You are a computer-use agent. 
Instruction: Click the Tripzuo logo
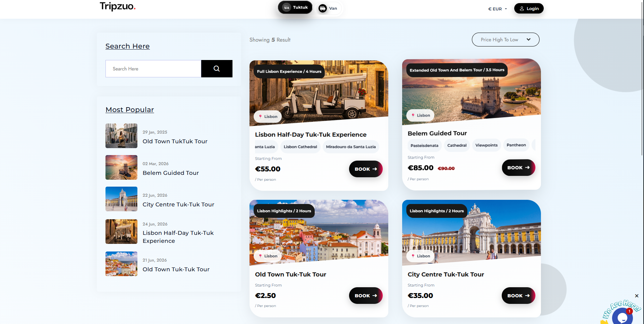coord(117,6)
